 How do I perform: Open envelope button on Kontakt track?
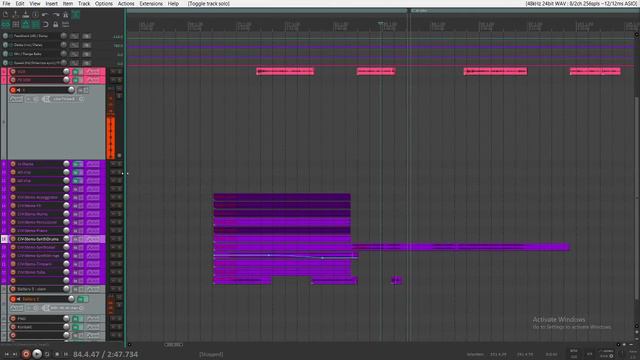pos(93,327)
